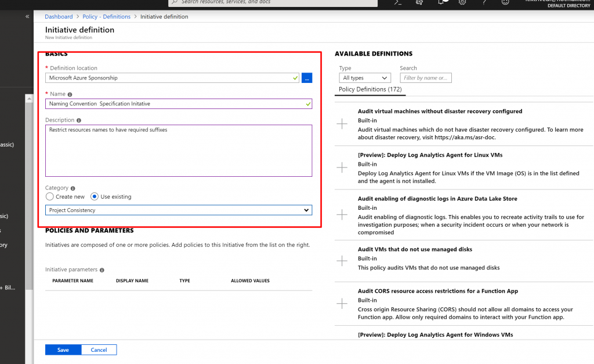Open the notifications bell
The image size is (594, 364).
coord(441,2)
